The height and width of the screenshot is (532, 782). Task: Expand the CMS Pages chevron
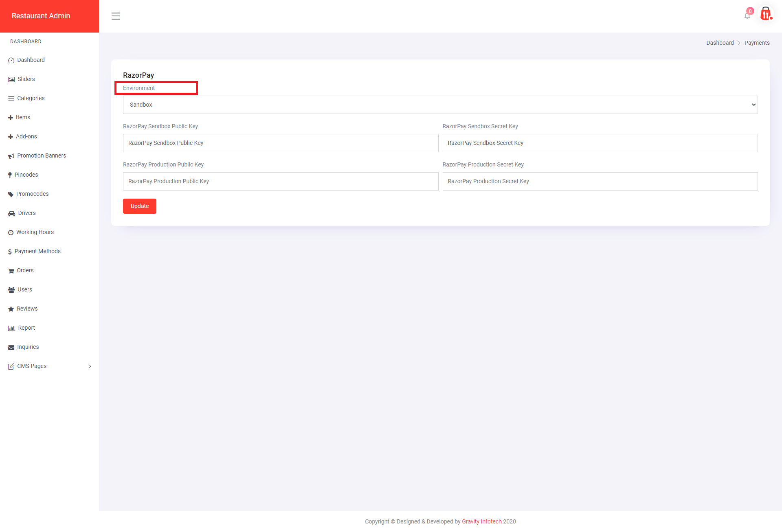click(90, 366)
